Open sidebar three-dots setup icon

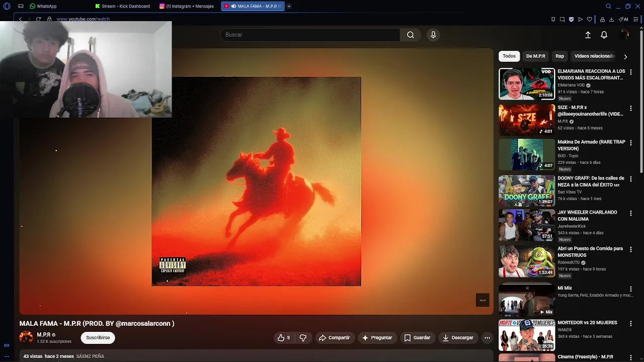[x=7, y=356]
